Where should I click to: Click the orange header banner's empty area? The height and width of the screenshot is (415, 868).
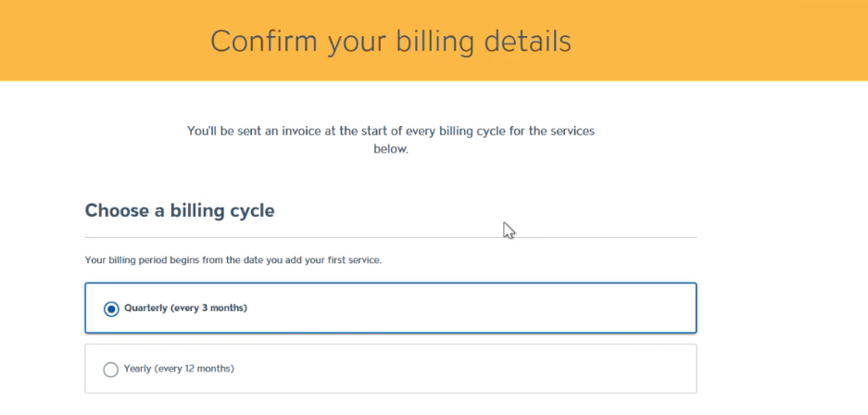(741, 41)
